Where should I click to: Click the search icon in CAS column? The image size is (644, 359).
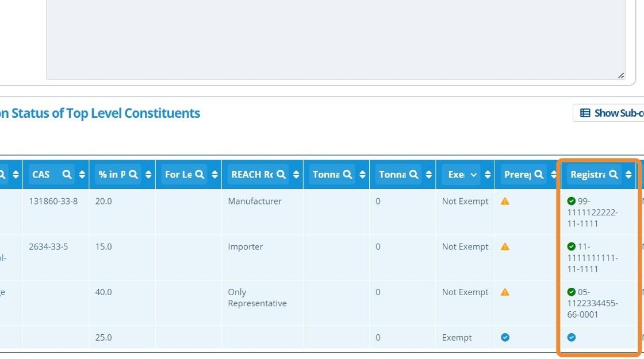pos(67,175)
